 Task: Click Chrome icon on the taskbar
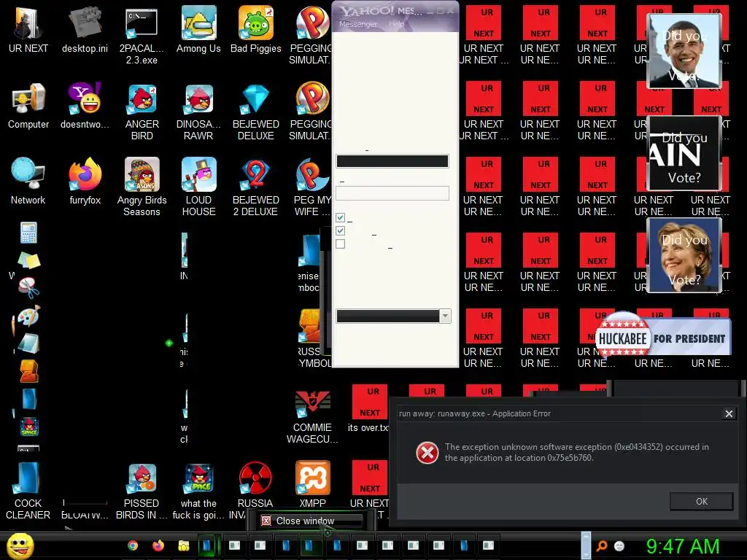click(x=133, y=545)
